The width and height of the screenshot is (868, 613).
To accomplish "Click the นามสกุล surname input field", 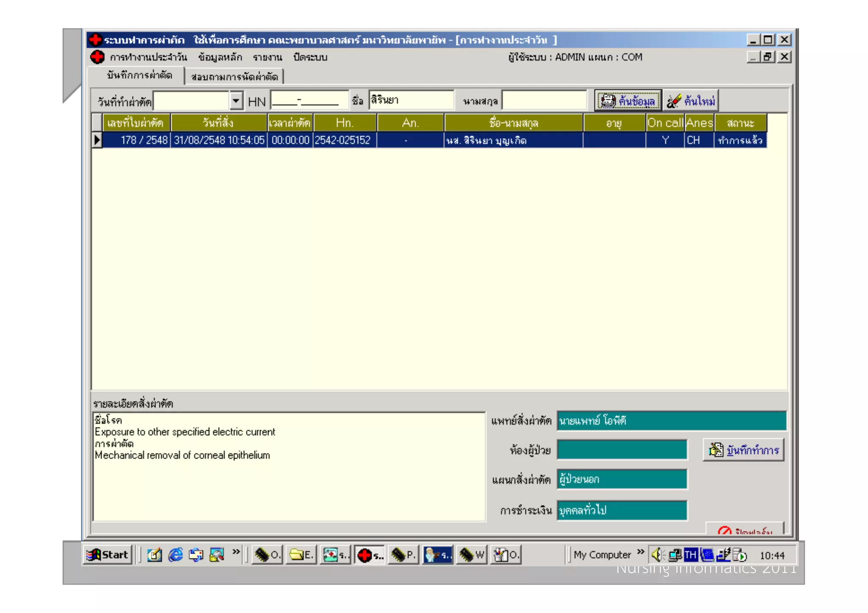I will (544, 101).
